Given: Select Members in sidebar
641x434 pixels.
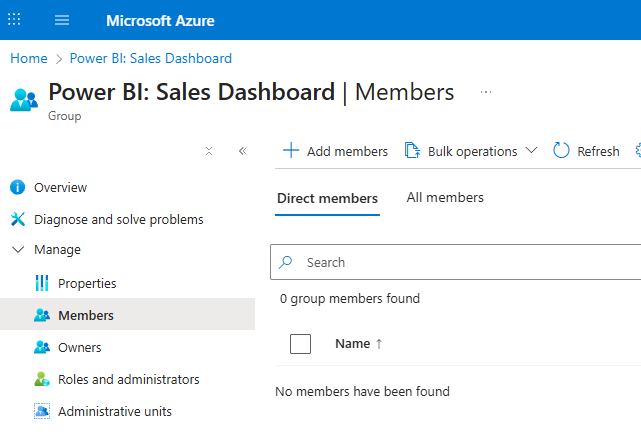Looking at the screenshot, I should coord(127,314).
